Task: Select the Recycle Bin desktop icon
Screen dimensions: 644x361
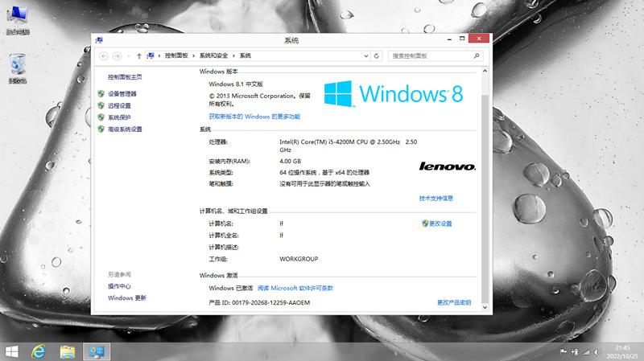Action: 18,68
